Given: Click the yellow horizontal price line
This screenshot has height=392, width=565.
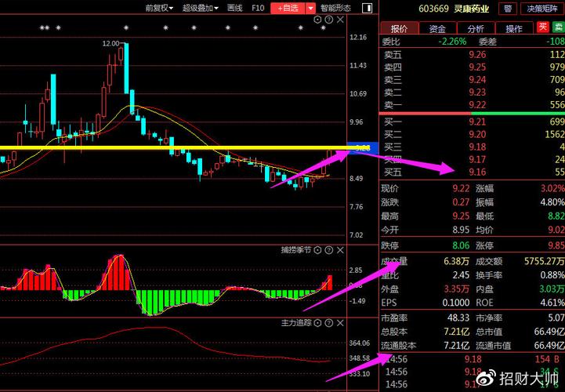Looking at the screenshot, I should click(x=157, y=147).
